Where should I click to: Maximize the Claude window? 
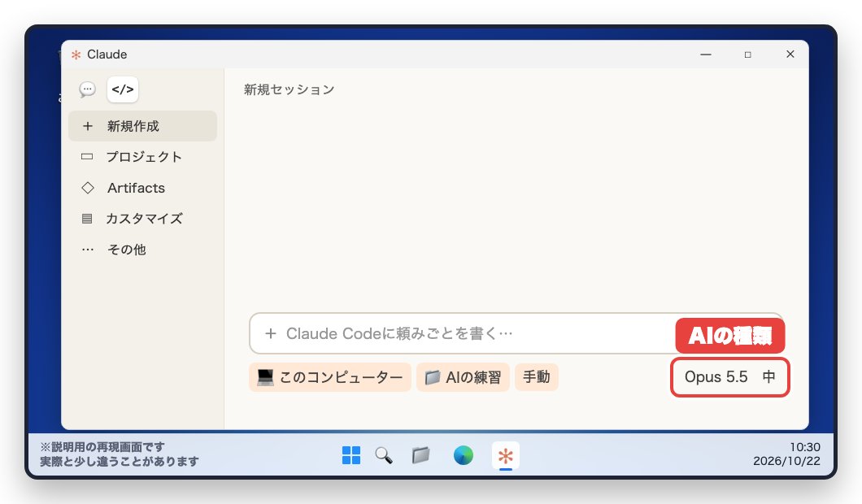coord(747,54)
